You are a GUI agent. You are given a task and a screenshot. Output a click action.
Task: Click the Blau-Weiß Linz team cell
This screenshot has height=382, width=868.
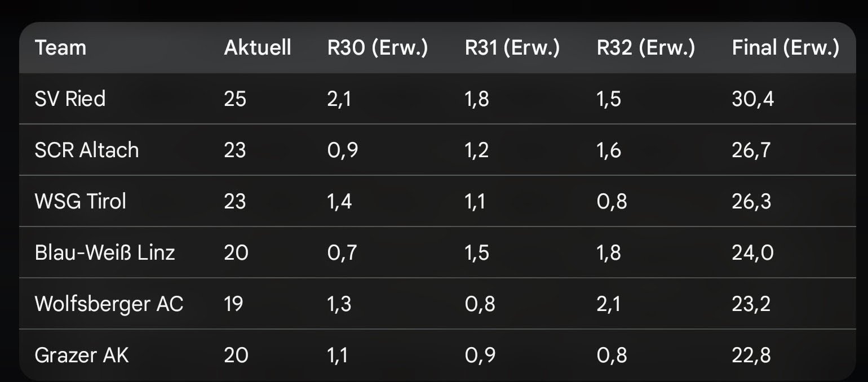pos(105,252)
